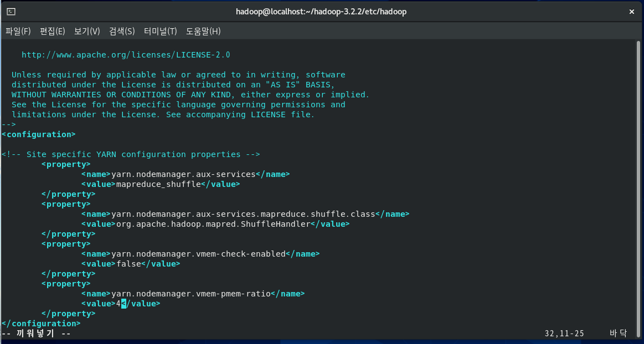The height and width of the screenshot is (344, 644).
Task: Open the 편집(E) menu
Action: (52, 31)
